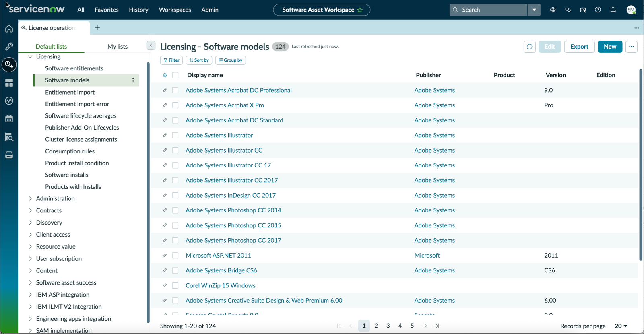Click the New button
The width and height of the screenshot is (644, 334).
pos(610,47)
